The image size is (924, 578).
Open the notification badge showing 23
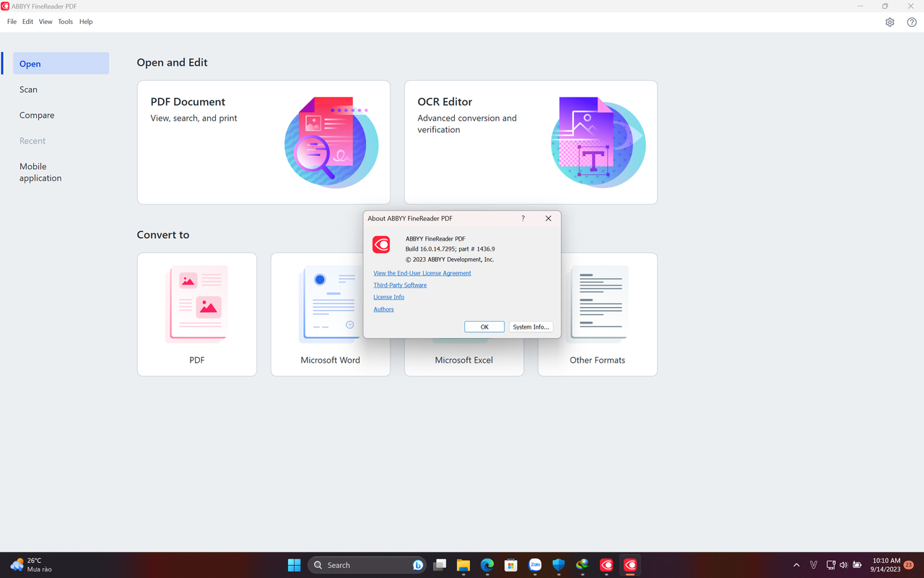[909, 565]
